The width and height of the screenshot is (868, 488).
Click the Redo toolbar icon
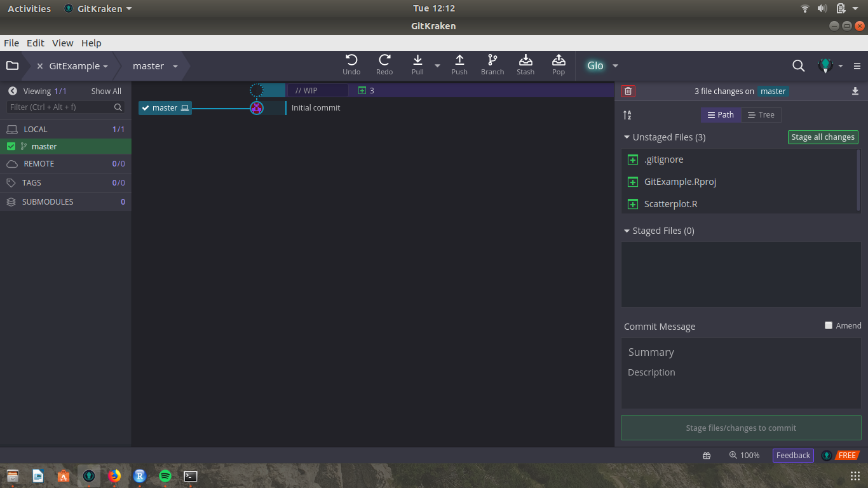pyautogui.click(x=384, y=60)
